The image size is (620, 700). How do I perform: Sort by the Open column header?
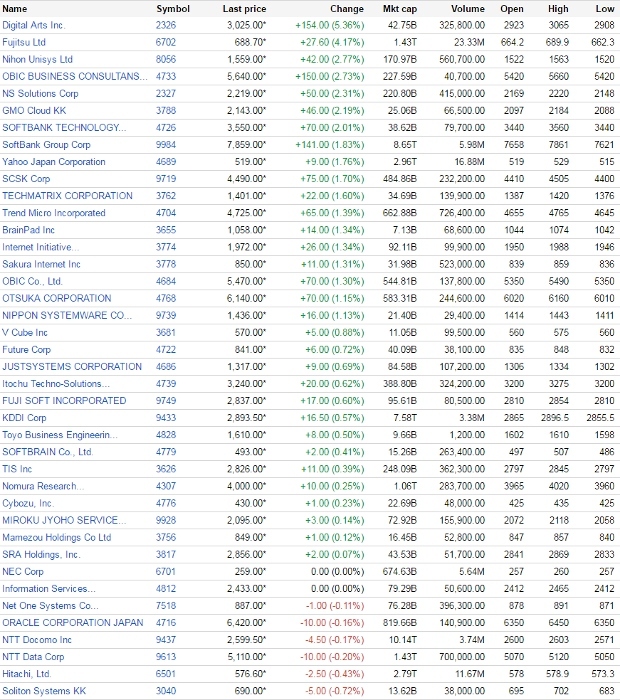tap(512, 9)
